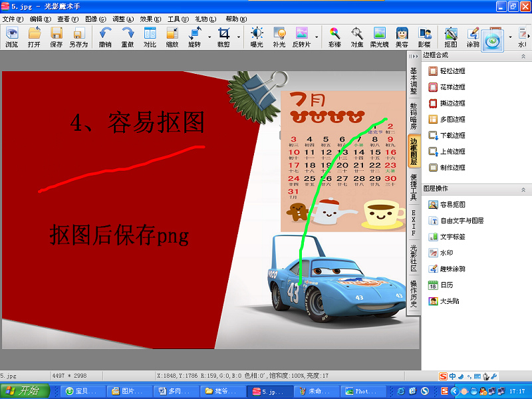Open 趣味涂鸦 fun doodle option
532x399 pixels.
pyautogui.click(x=447, y=269)
